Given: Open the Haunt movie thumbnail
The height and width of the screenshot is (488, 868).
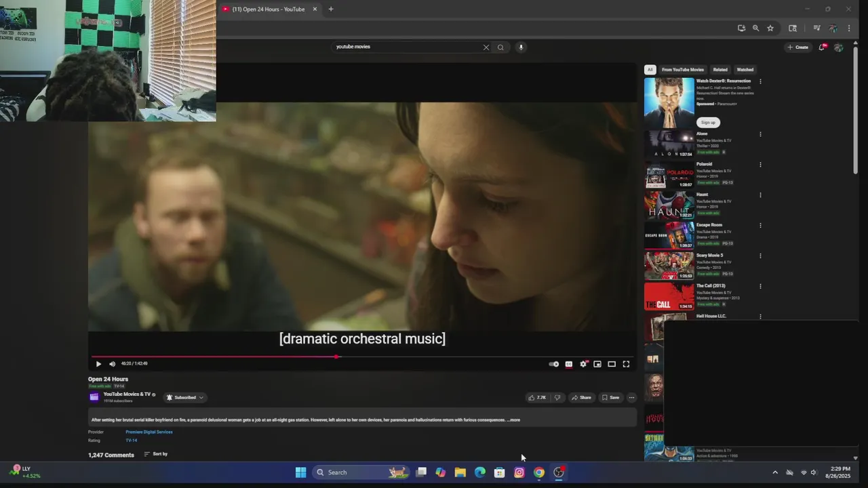Looking at the screenshot, I should coord(669,205).
